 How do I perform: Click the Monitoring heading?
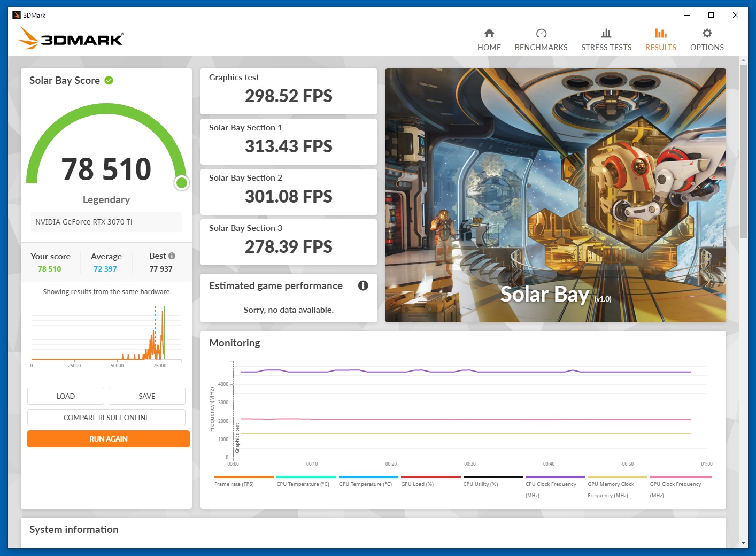(x=235, y=343)
